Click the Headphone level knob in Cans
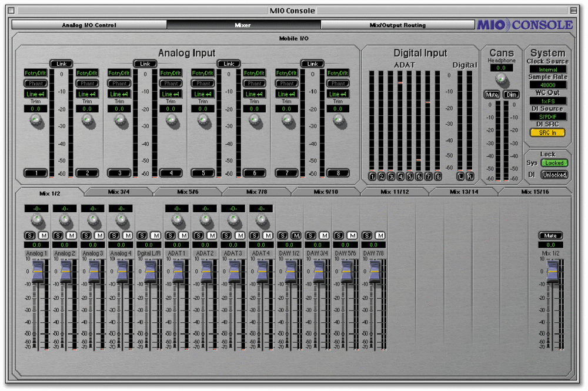 [x=501, y=79]
